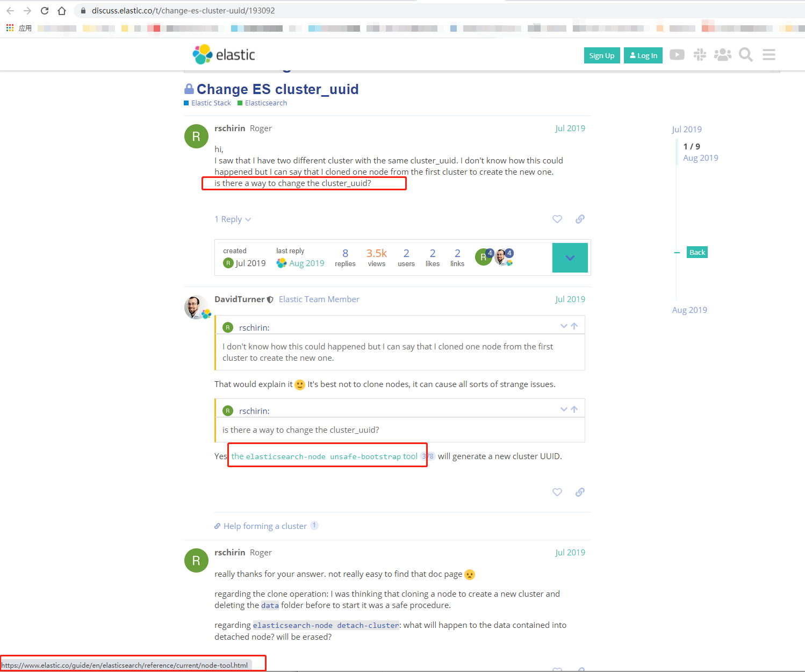The height and width of the screenshot is (672, 805).
Task: Copy share link of DavidTurner's post
Action: (580, 492)
